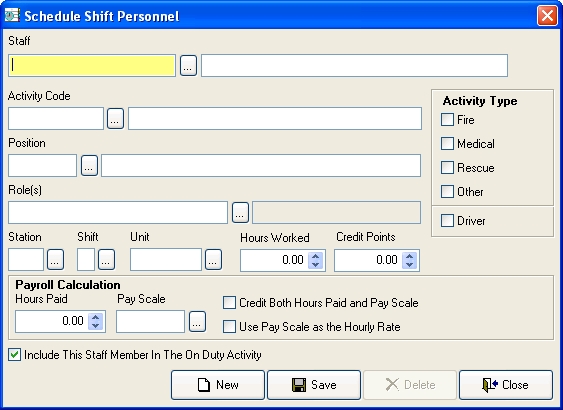Open the Station lookup ellipsis button
This screenshot has height=410, width=563.
(56, 260)
